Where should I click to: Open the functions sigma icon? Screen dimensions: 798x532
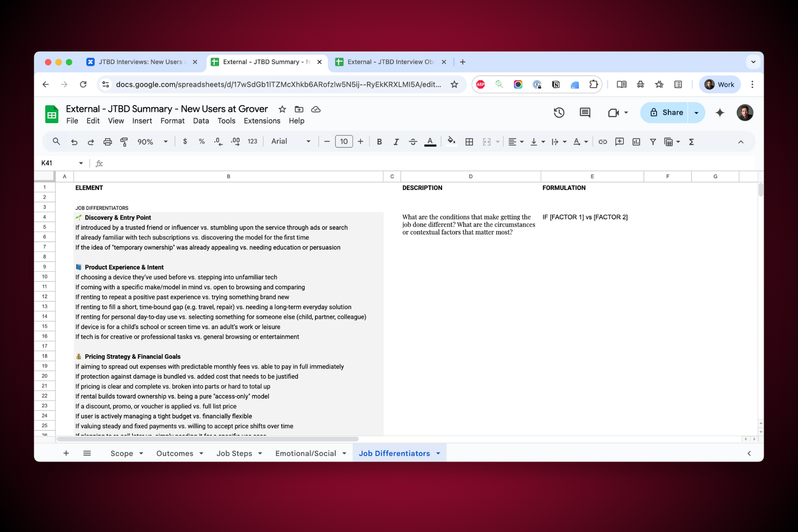pyautogui.click(x=691, y=142)
